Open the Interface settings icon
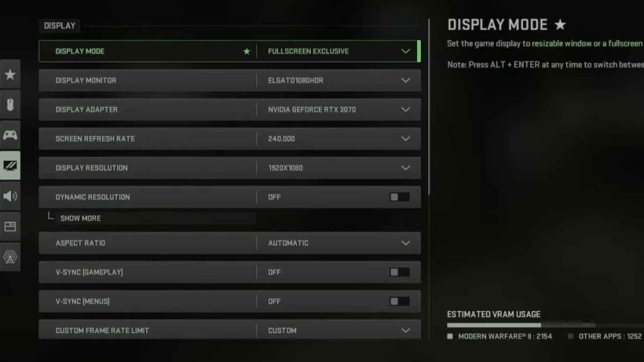The width and height of the screenshot is (644, 362). (10, 226)
